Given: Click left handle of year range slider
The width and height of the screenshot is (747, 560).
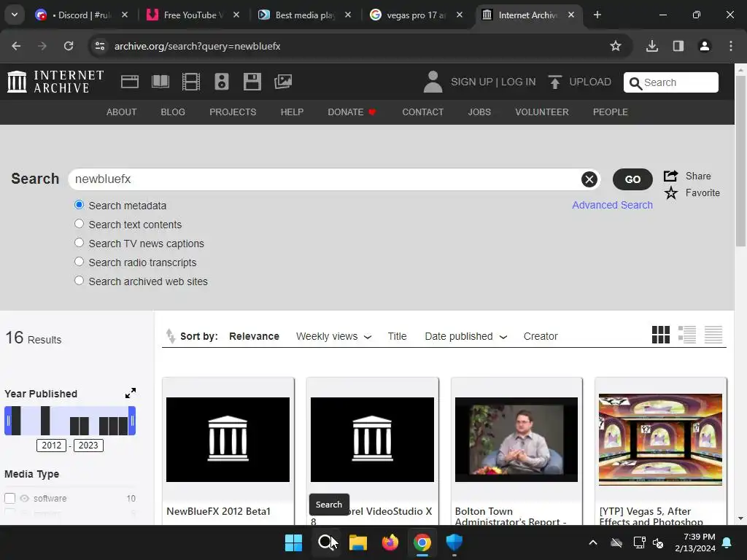Looking at the screenshot, I should [x=7, y=421].
